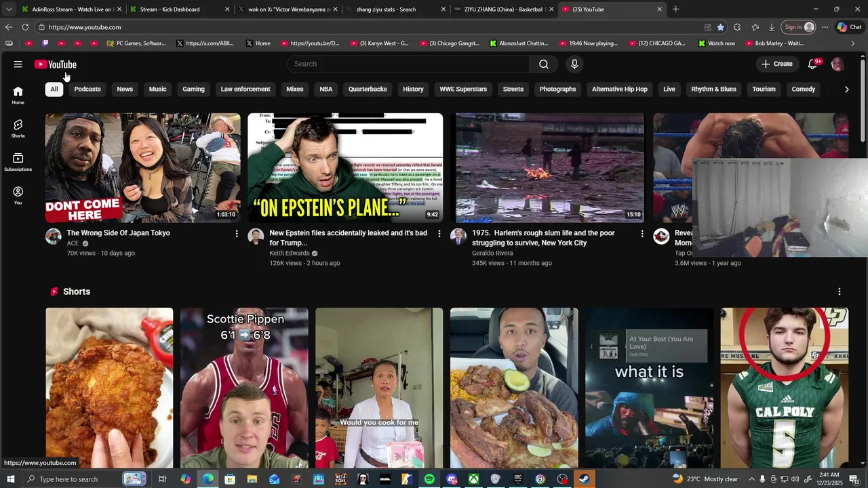Toggle the favorite star in address bar

[x=720, y=27]
